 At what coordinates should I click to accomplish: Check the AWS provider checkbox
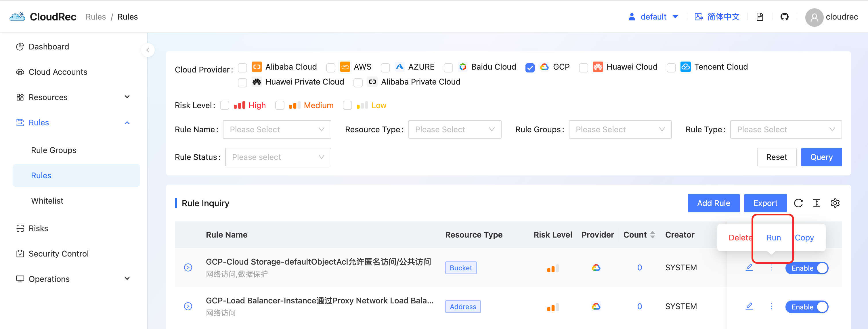point(330,68)
